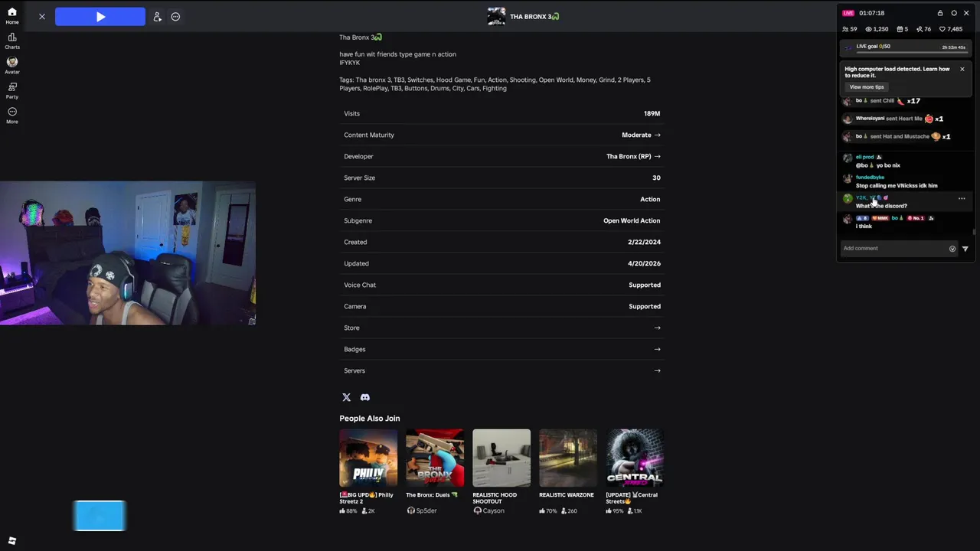The height and width of the screenshot is (551, 980).
Task: Dismiss the high computer load notice
Action: click(962, 69)
